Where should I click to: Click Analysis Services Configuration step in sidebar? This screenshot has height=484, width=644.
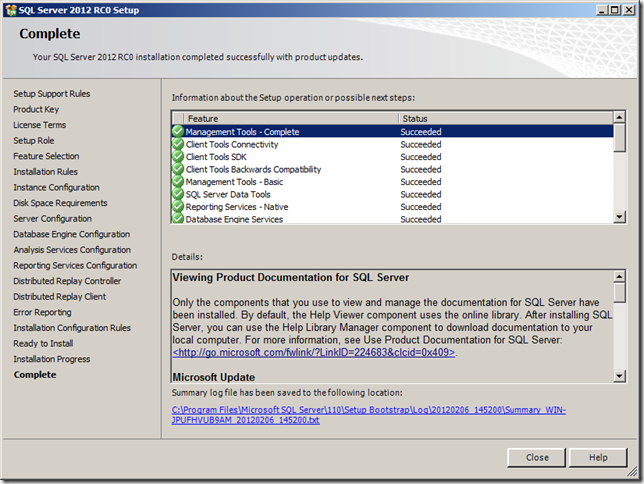tap(72, 250)
